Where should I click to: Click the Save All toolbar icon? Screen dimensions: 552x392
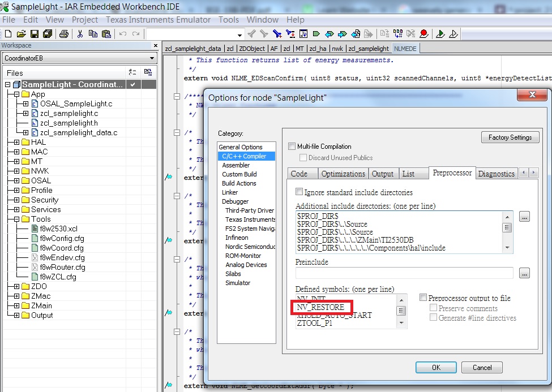click(x=47, y=34)
